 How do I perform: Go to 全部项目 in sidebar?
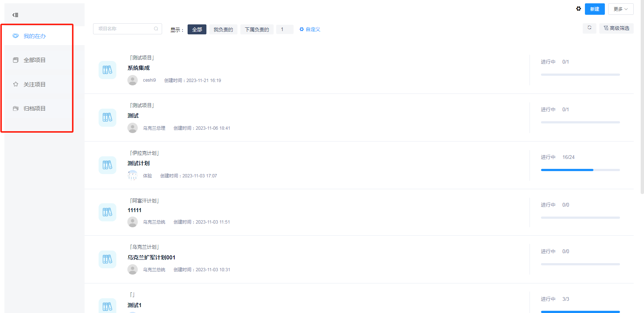point(34,60)
